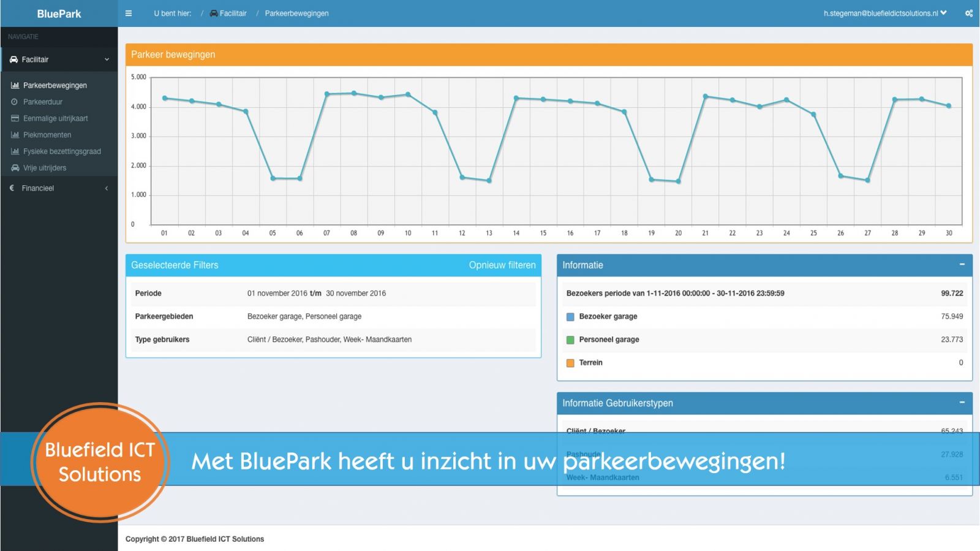Viewport: 980px width, 551px height.
Task: Click the Parkeergebieden filter row label
Action: tap(164, 317)
